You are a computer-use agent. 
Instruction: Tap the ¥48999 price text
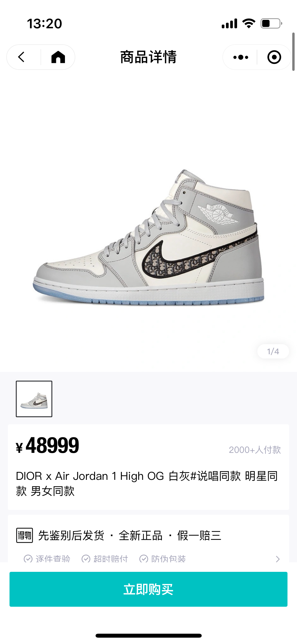[x=48, y=446]
